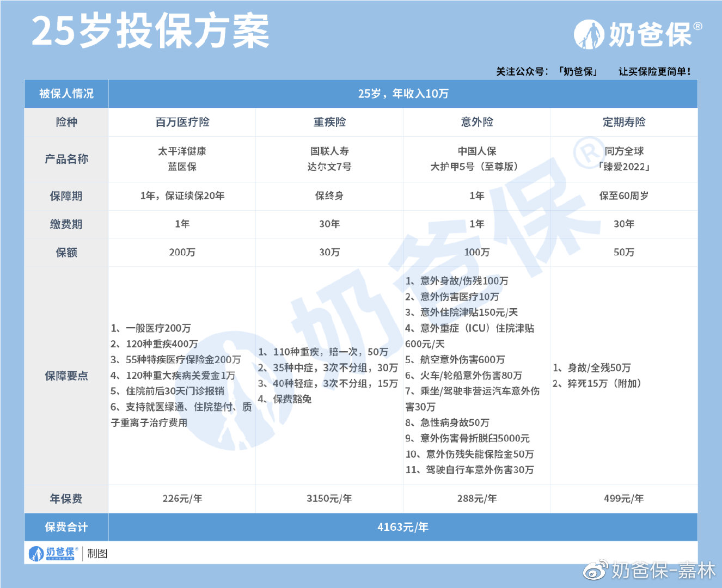Click the line 5、住院前后30天门诊报销
Viewport: 722px width, 588px height.
(x=168, y=391)
